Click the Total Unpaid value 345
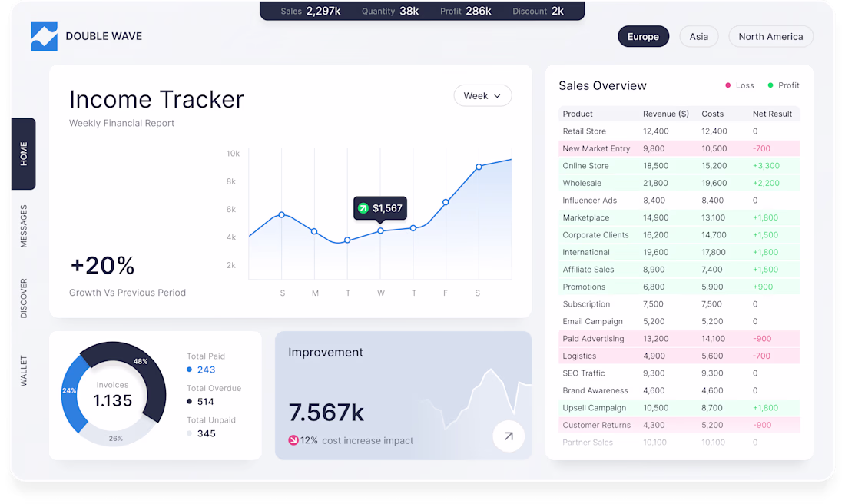The height and width of the screenshot is (504, 845). pyautogui.click(x=207, y=433)
